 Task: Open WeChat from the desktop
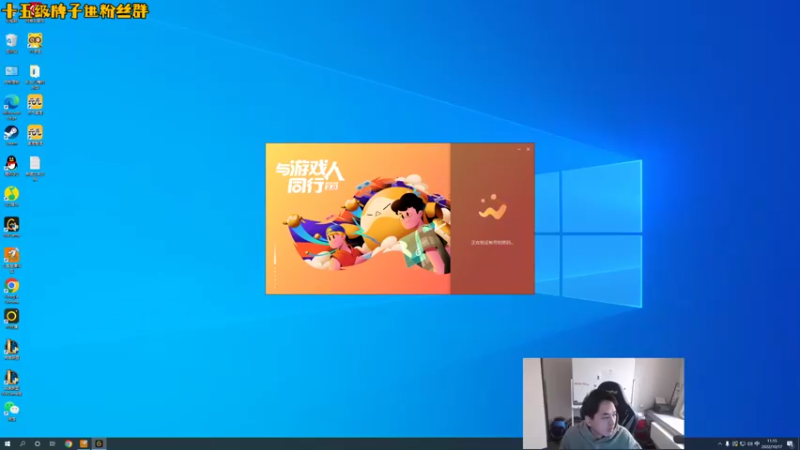pos(11,411)
